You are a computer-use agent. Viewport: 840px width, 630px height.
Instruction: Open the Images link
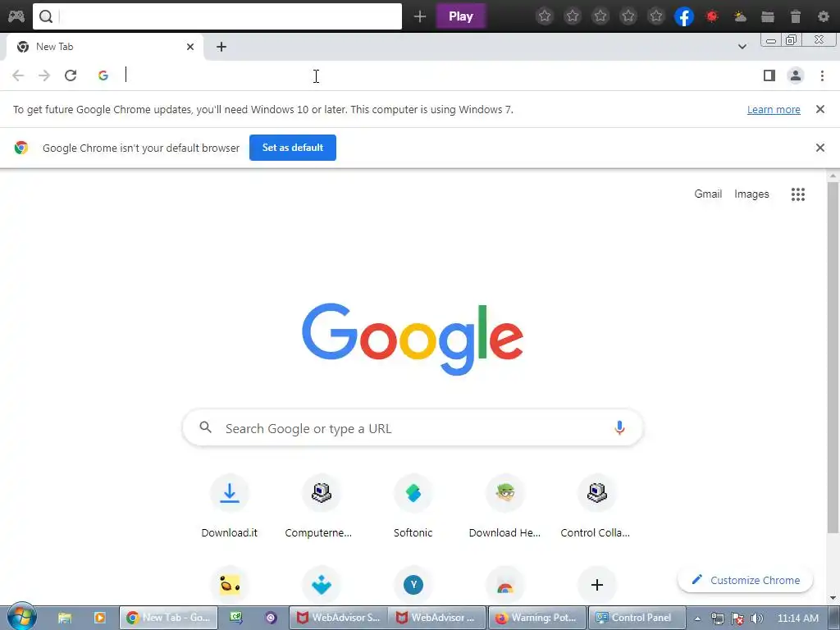point(751,194)
